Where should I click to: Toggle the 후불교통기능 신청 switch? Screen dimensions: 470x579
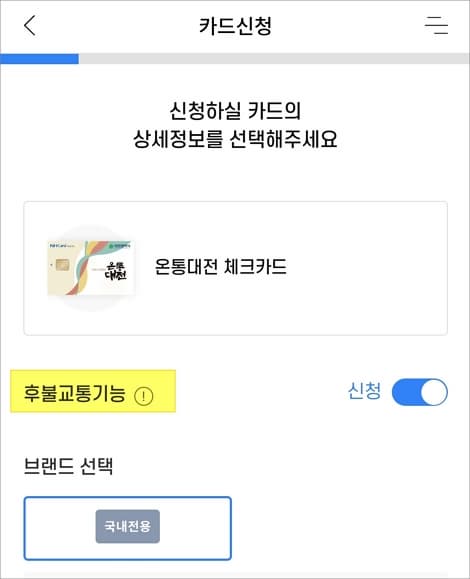coord(420,392)
